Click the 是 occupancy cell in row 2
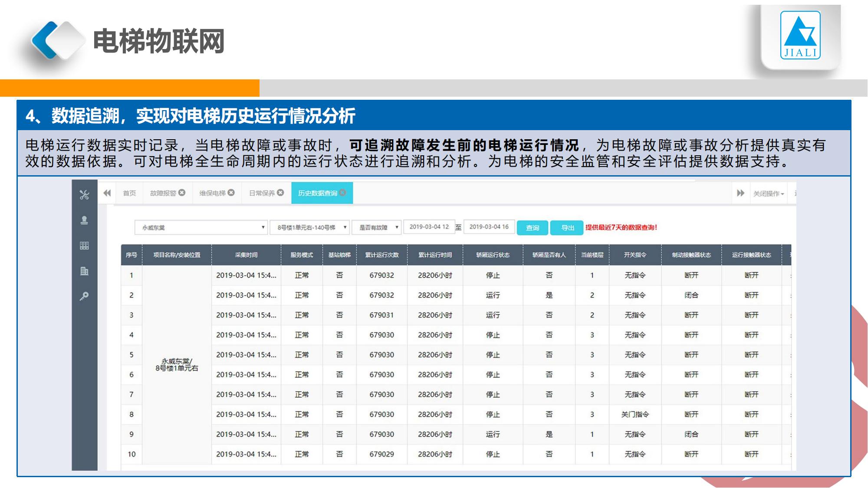The image size is (868, 488). coord(549,295)
